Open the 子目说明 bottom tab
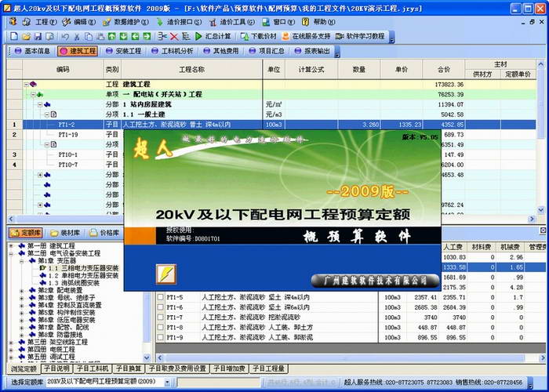 (56, 368)
